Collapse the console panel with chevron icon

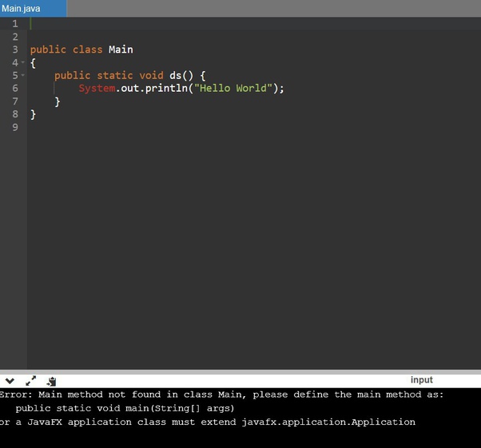10,381
